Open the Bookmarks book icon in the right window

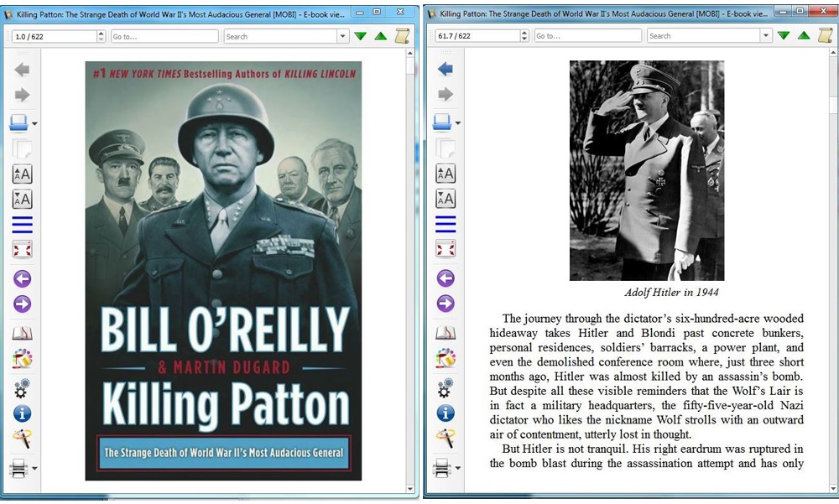click(446, 333)
